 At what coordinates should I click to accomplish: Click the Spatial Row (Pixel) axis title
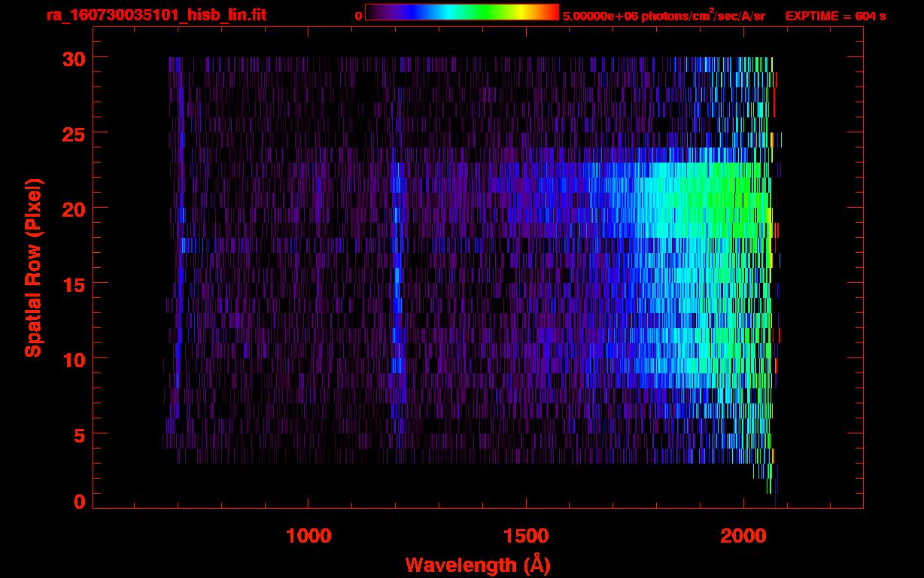[x=33, y=268]
